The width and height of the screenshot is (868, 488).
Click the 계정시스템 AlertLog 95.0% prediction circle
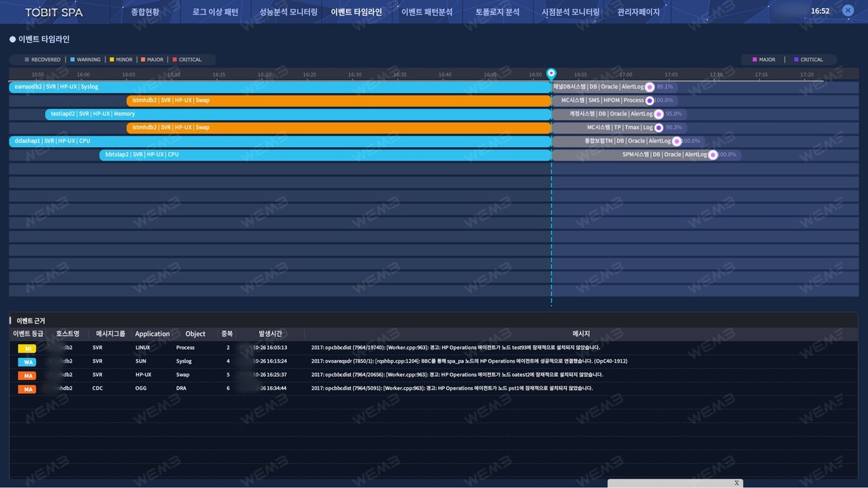[x=658, y=114]
